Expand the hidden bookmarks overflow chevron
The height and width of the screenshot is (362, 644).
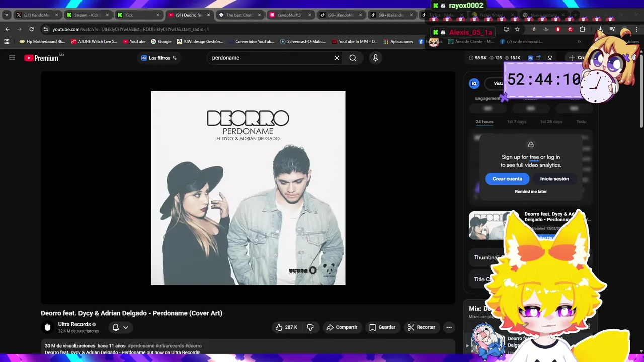pos(579,42)
